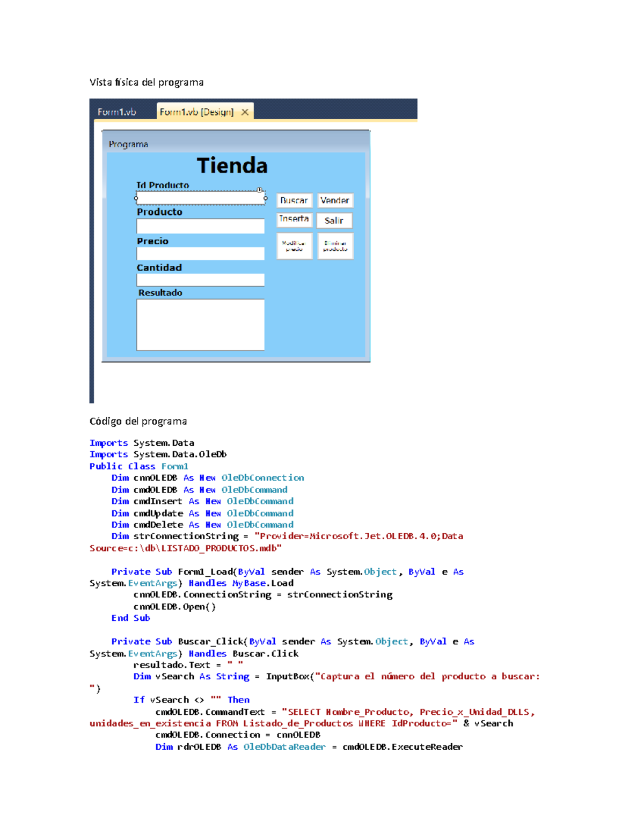Open the Programa menu on the form
Screen dimensions: 644x834
click(128, 144)
